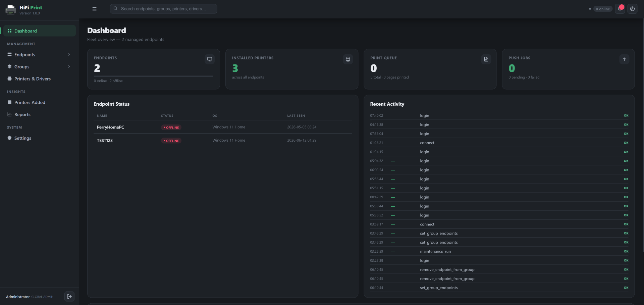Open the Settings page
The height and width of the screenshot is (305, 644).
(39, 138)
